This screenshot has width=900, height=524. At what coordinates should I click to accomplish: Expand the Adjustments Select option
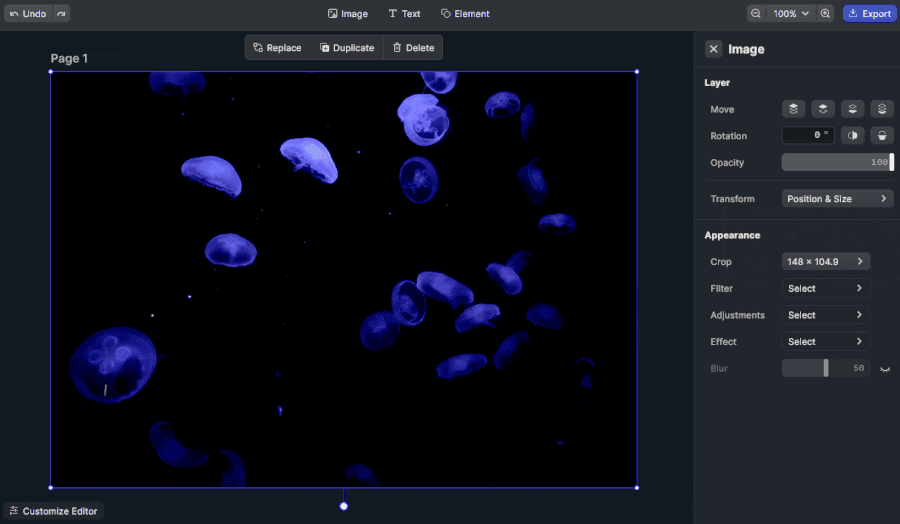click(825, 315)
